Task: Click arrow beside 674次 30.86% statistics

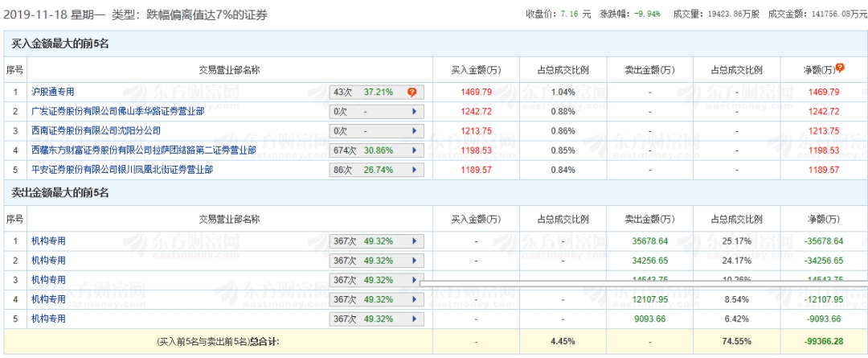Action: coord(415,150)
